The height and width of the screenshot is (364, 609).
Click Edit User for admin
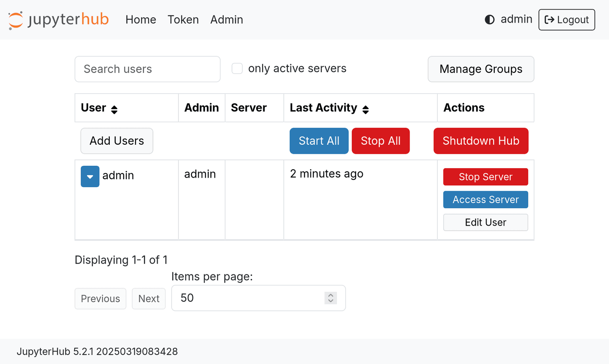click(x=486, y=222)
